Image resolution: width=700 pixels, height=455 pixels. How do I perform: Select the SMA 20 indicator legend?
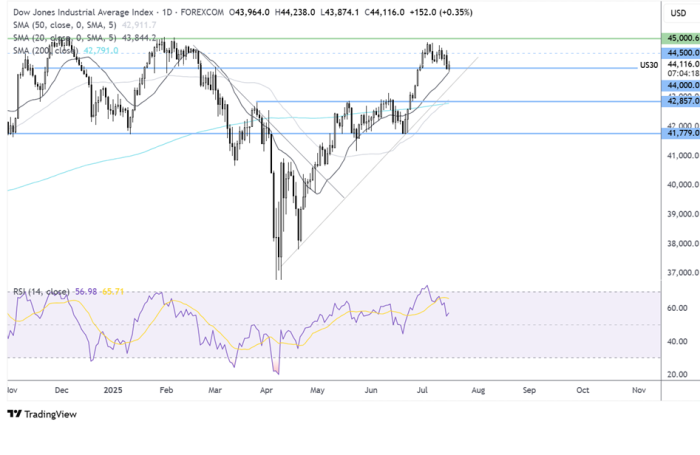tap(84, 38)
